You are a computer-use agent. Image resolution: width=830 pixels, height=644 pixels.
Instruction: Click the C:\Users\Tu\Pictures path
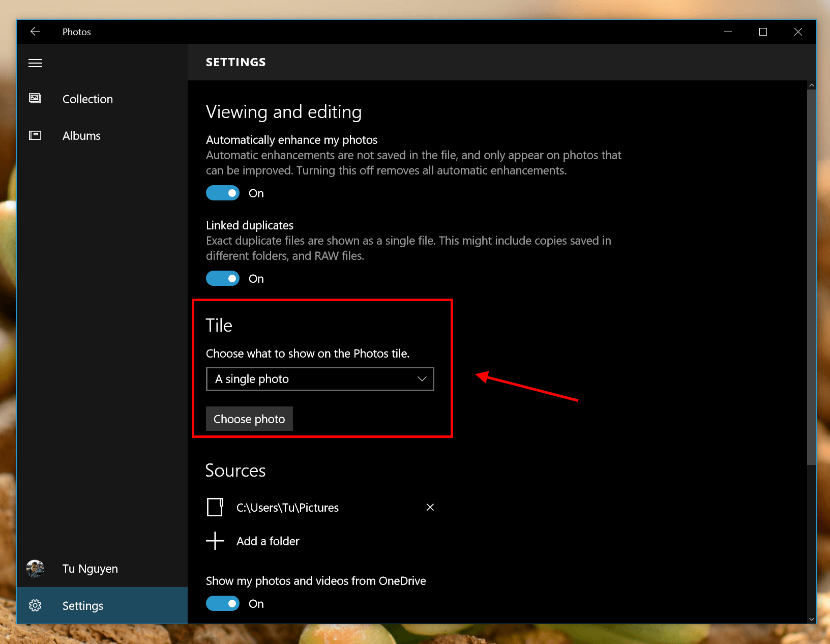[x=287, y=508]
